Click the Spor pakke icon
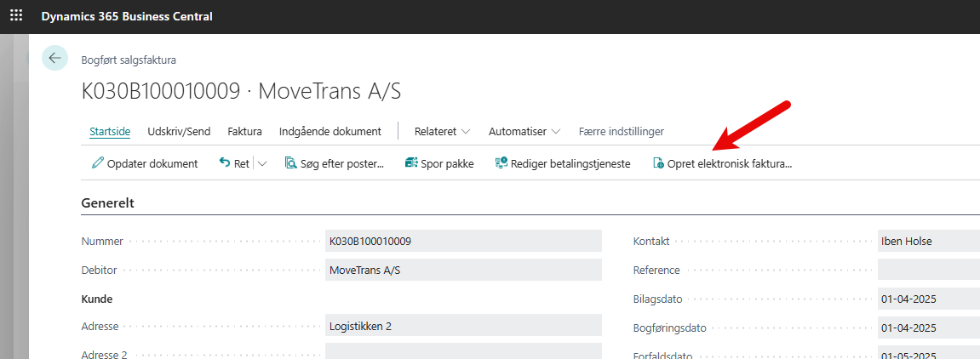Image resolution: width=980 pixels, height=359 pixels. [x=411, y=163]
